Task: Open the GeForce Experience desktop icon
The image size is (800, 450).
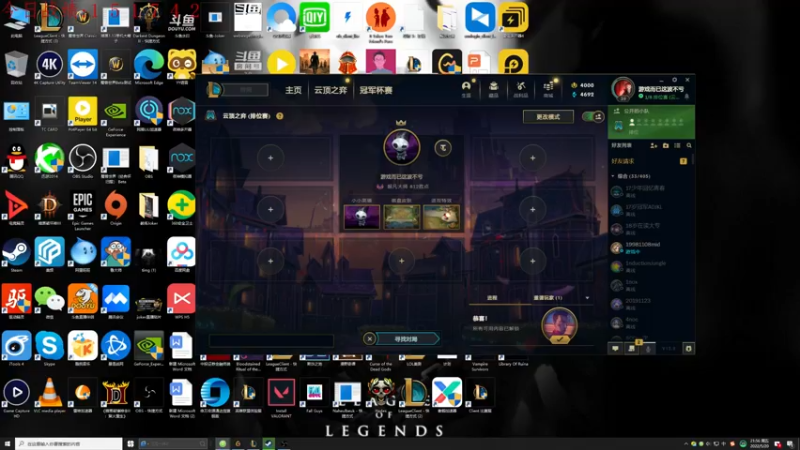Action: (115, 116)
